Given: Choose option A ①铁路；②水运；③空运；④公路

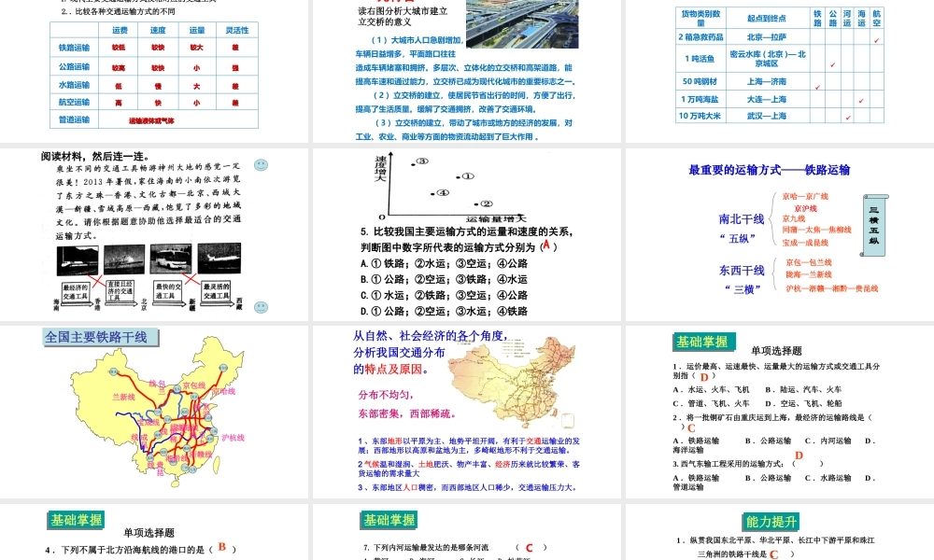Looking at the screenshot, I should click(x=445, y=263).
